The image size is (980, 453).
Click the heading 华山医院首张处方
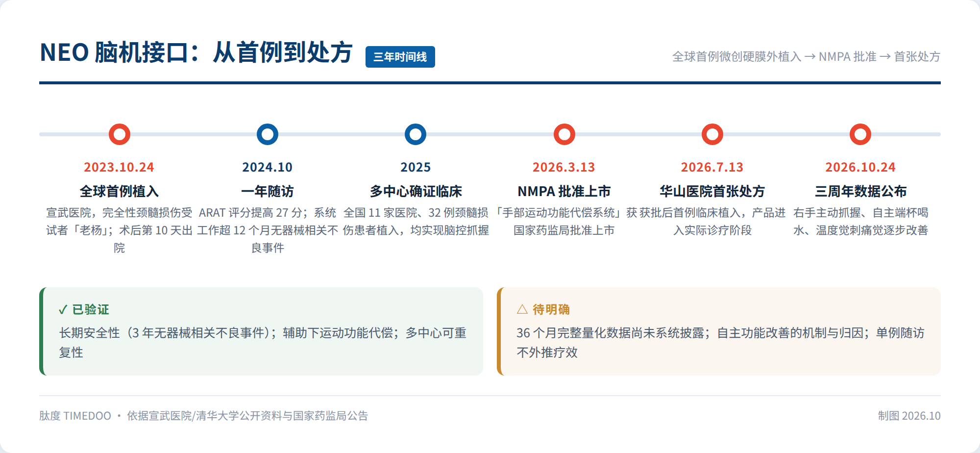click(x=712, y=191)
